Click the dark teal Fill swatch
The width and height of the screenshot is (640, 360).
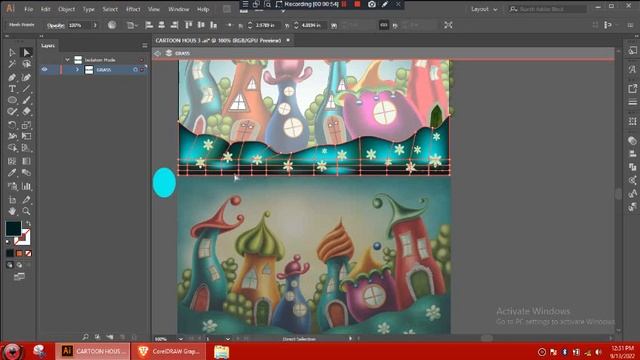tap(13, 229)
